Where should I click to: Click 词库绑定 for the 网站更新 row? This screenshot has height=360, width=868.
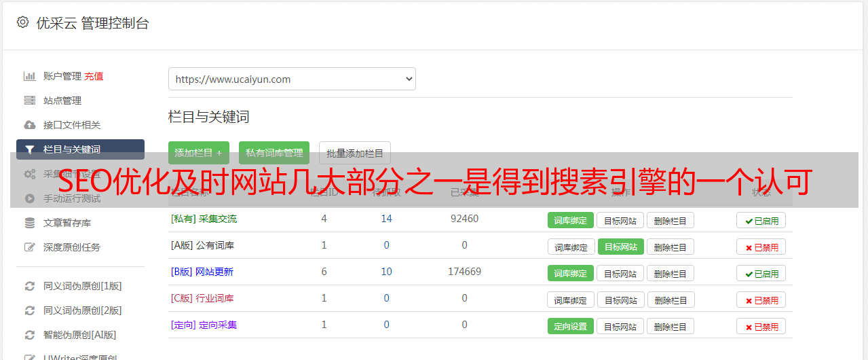[570, 273]
